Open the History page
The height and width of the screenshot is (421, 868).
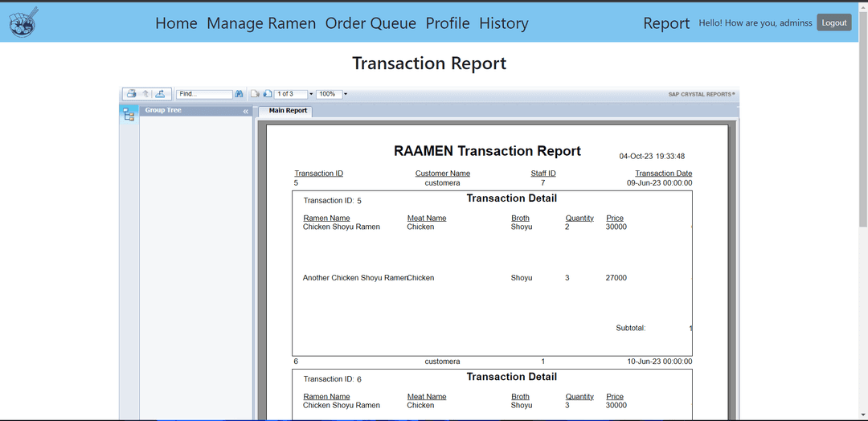point(504,22)
